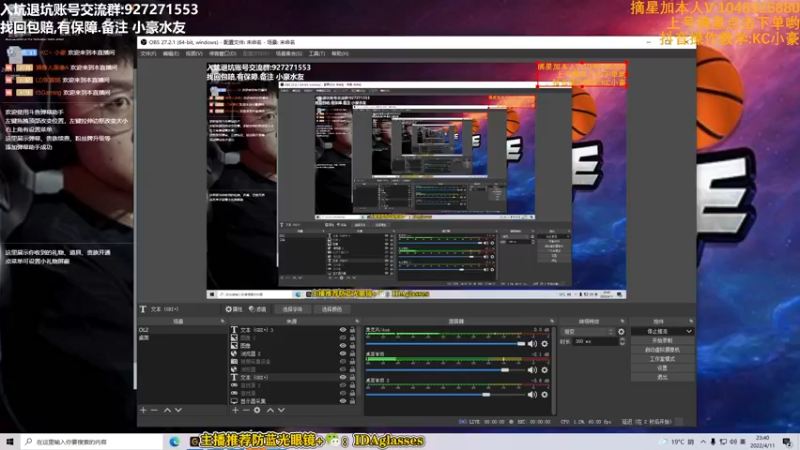Add a new scene with the plus icon
The width and height of the screenshot is (800, 450).
pyautogui.click(x=143, y=410)
